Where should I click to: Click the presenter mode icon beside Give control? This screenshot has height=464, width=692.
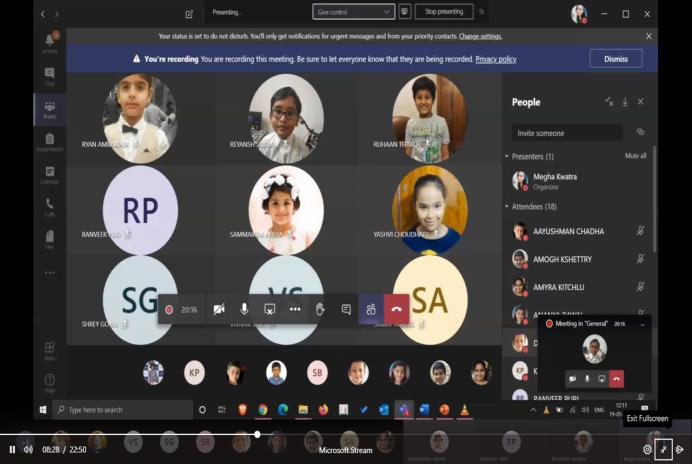click(405, 11)
